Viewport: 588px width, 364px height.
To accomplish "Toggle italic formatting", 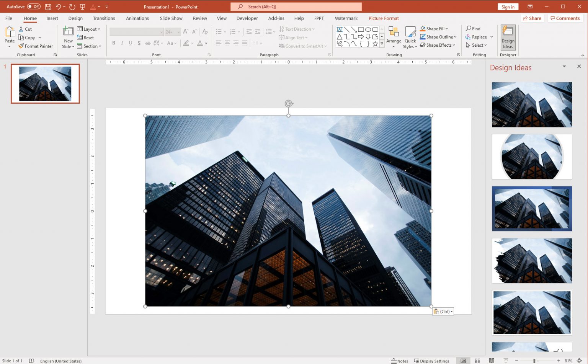I will point(121,43).
